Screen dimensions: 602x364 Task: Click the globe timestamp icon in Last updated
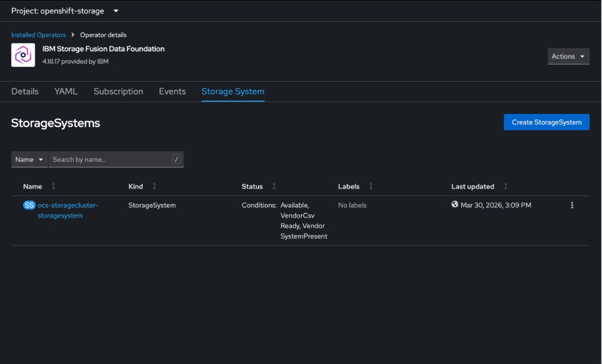click(454, 205)
